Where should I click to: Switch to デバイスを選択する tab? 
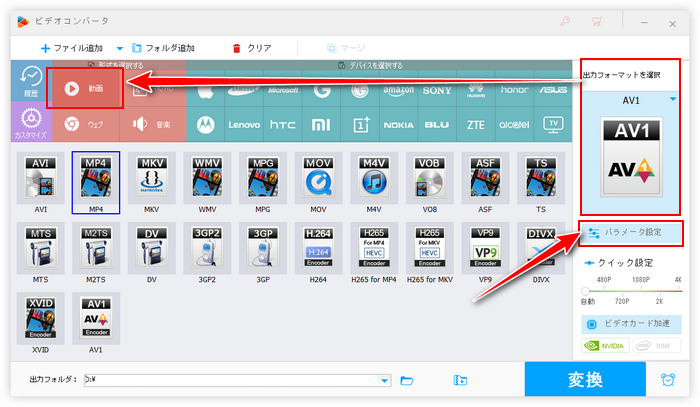click(370, 65)
